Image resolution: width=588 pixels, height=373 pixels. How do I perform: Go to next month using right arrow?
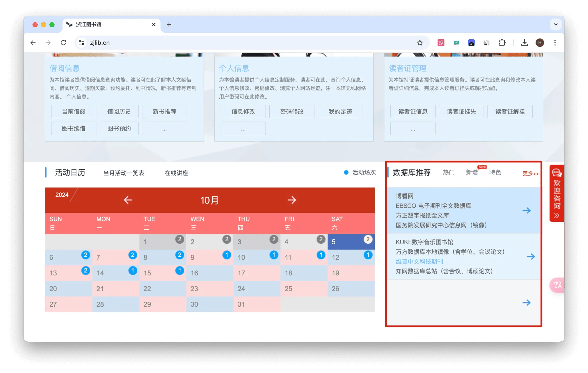(x=292, y=200)
